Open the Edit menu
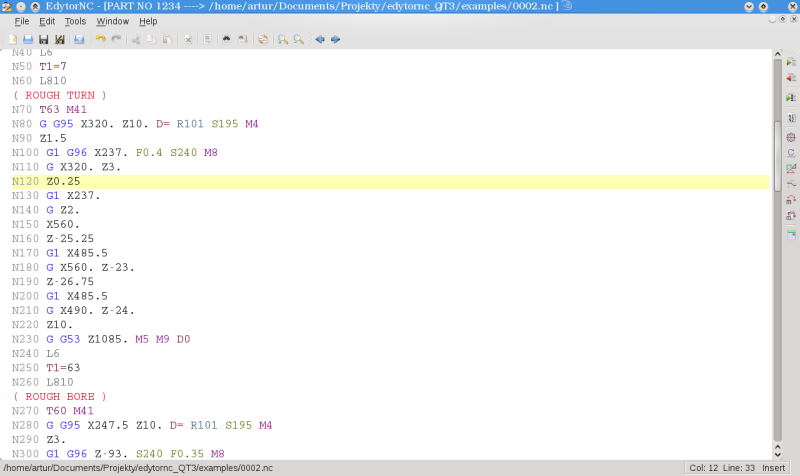 pos(47,21)
